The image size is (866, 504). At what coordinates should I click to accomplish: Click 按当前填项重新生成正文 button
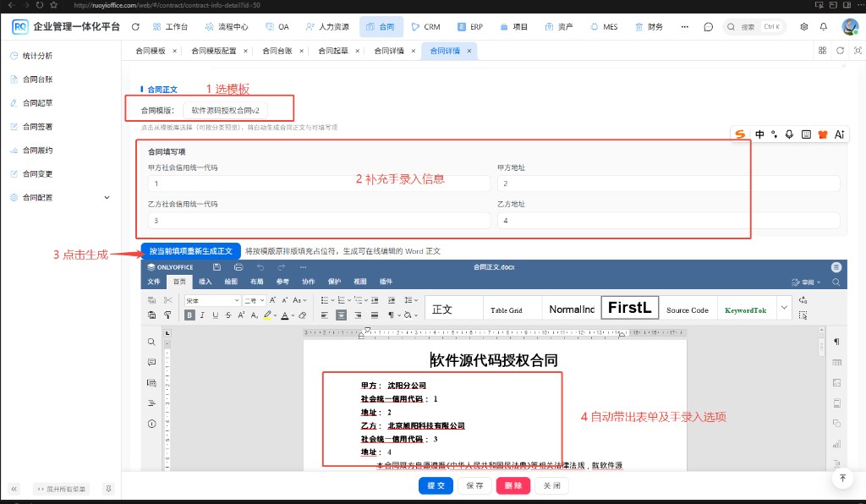point(190,250)
